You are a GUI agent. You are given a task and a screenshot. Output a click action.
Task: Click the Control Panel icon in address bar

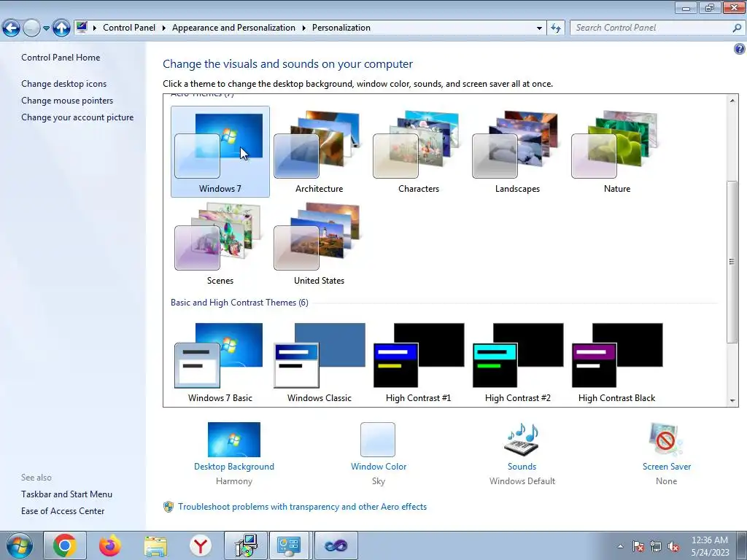[82, 28]
